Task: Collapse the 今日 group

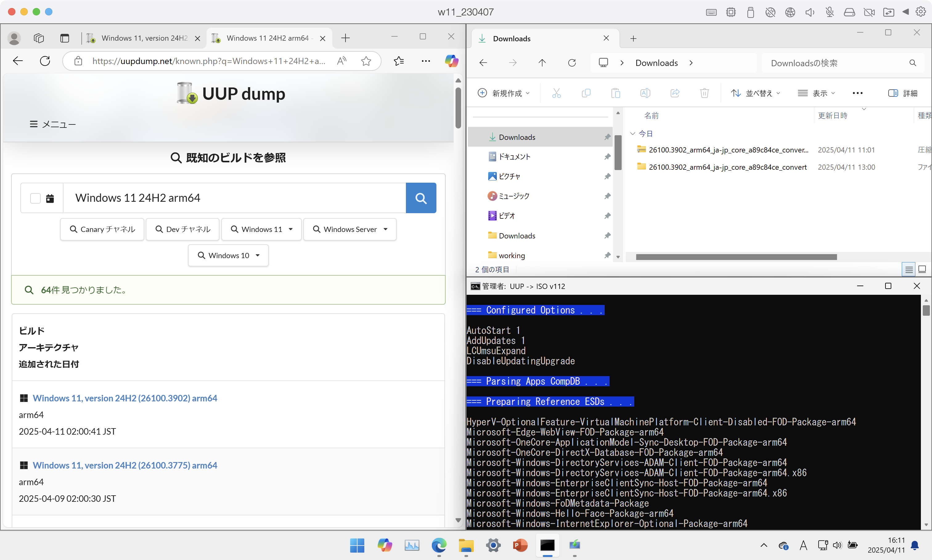Action: (633, 134)
